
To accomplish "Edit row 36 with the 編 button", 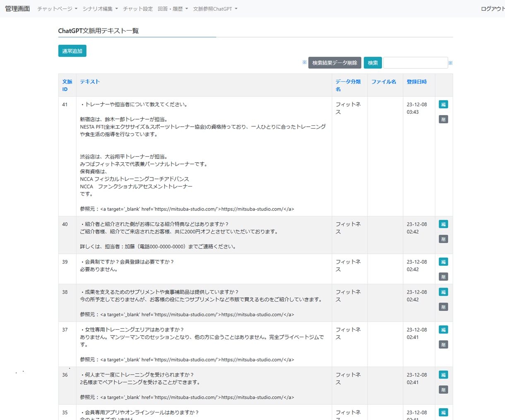I will (x=443, y=375).
